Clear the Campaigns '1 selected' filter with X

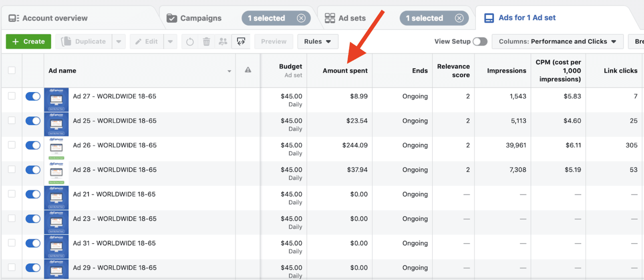[x=301, y=18]
